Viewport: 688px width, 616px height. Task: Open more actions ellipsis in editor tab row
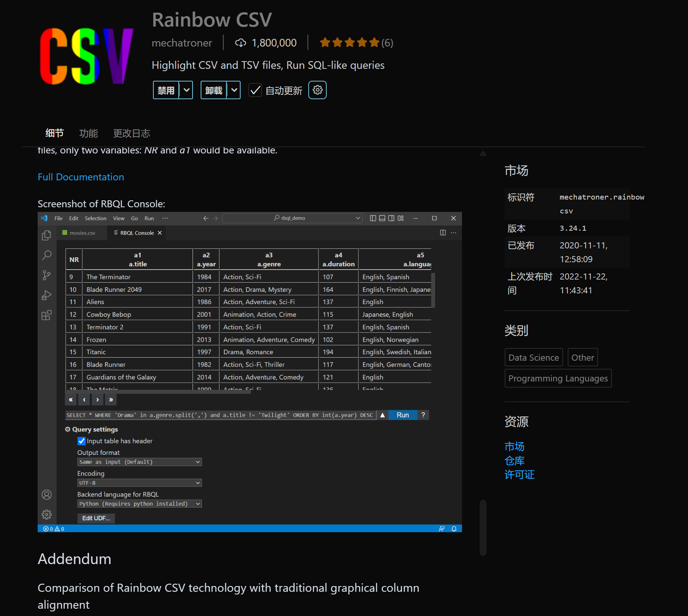tap(454, 233)
